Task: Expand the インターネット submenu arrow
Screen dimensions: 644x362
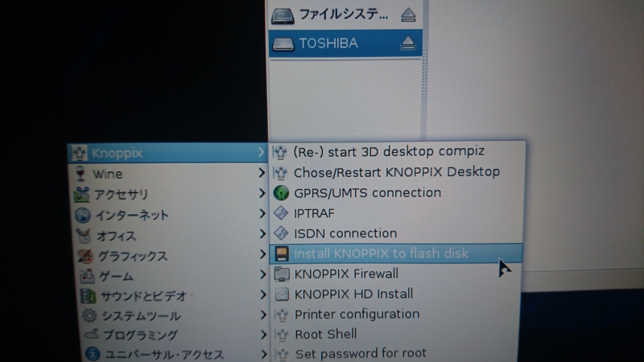Action: coord(262,213)
